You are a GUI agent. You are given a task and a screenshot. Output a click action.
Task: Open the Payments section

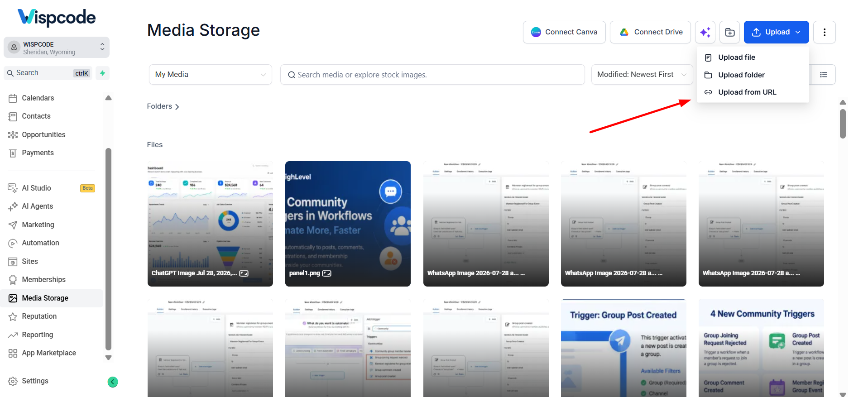38,153
